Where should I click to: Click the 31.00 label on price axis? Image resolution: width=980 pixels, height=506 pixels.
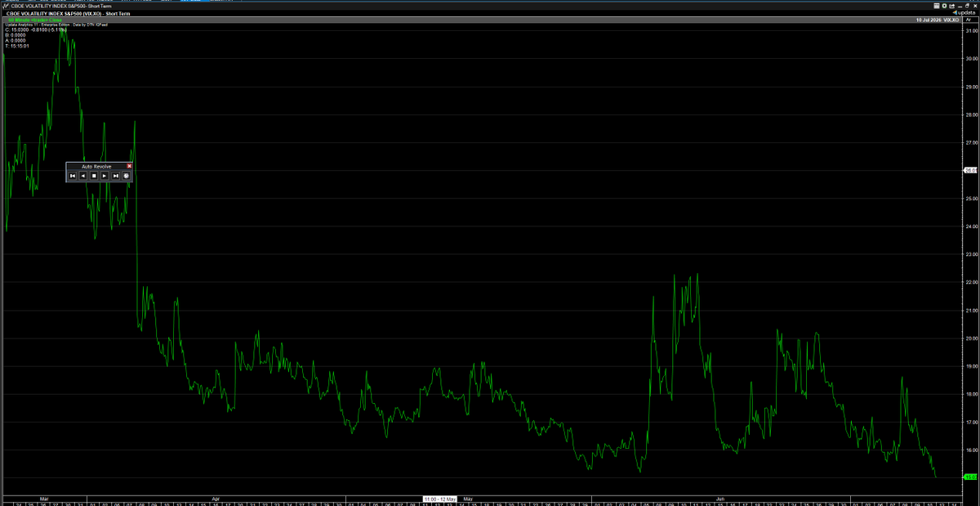[972, 30]
